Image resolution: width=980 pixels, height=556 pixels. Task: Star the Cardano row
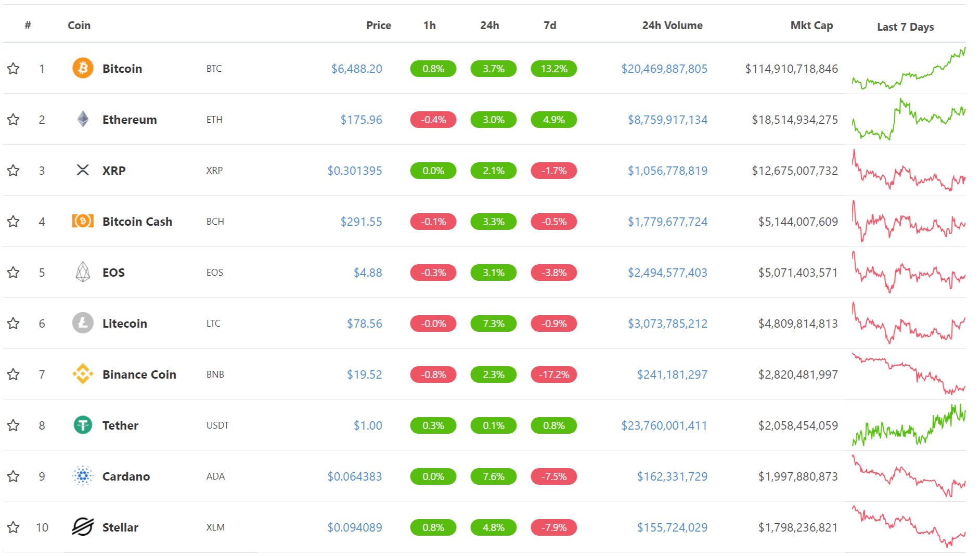14,476
